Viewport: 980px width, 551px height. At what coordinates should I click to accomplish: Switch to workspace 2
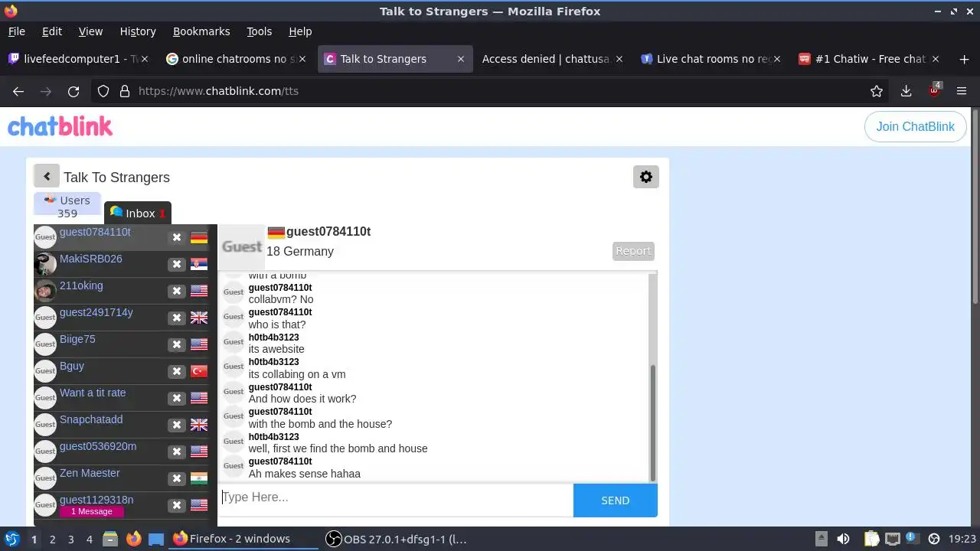(x=52, y=540)
